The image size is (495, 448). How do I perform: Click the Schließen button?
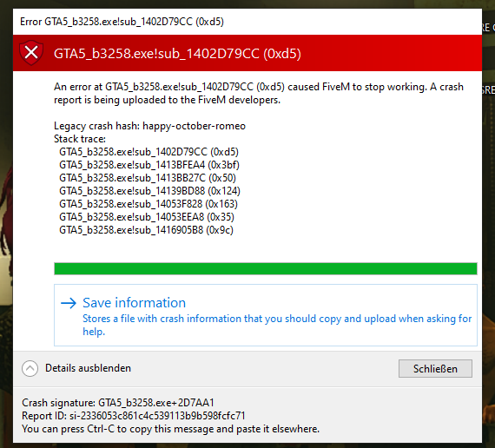(435, 368)
